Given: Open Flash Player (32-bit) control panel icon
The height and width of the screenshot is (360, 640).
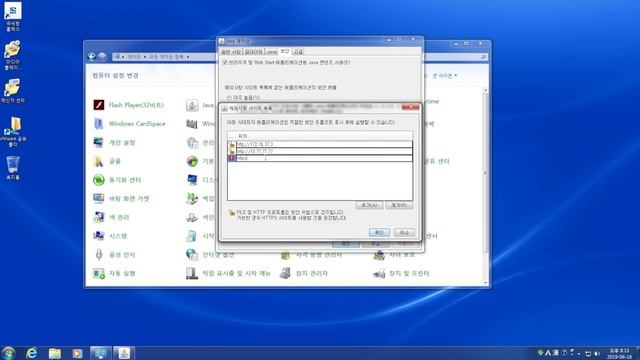Looking at the screenshot, I should point(99,105).
